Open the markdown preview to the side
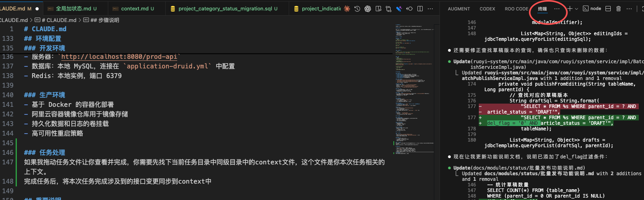The height and width of the screenshot is (200, 644). pyautogui.click(x=378, y=8)
